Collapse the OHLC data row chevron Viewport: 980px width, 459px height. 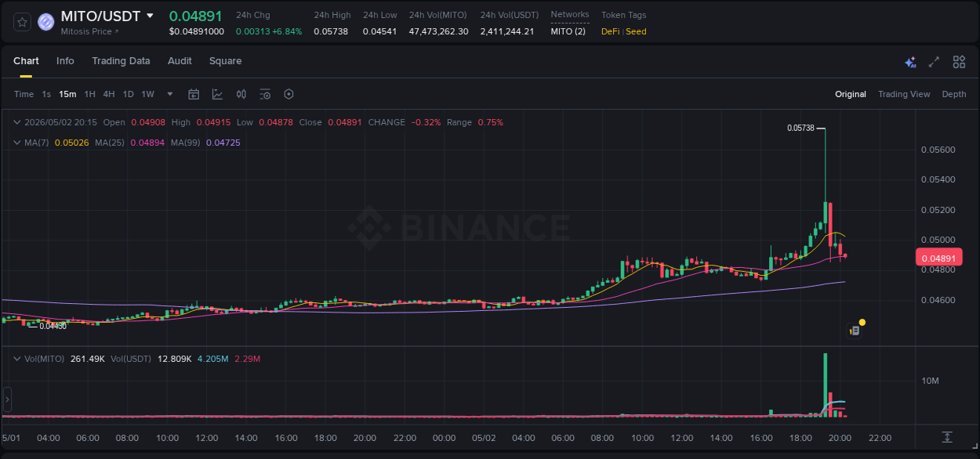pos(17,122)
